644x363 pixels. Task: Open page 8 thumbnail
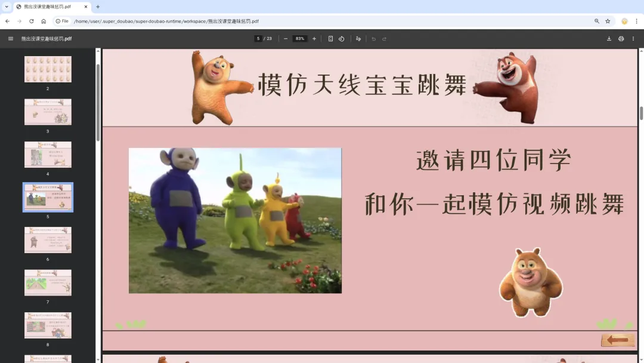tap(48, 325)
